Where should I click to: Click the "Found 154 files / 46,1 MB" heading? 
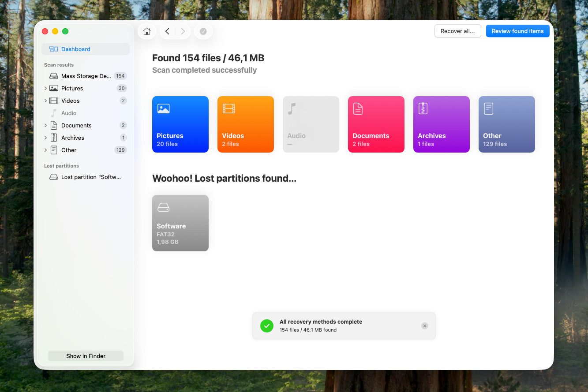point(208,58)
